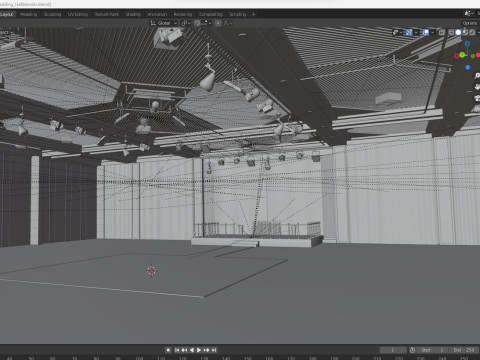Switch to wireframe viewport shading
Viewport: 480px width, 360px height.
pos(451,32)
